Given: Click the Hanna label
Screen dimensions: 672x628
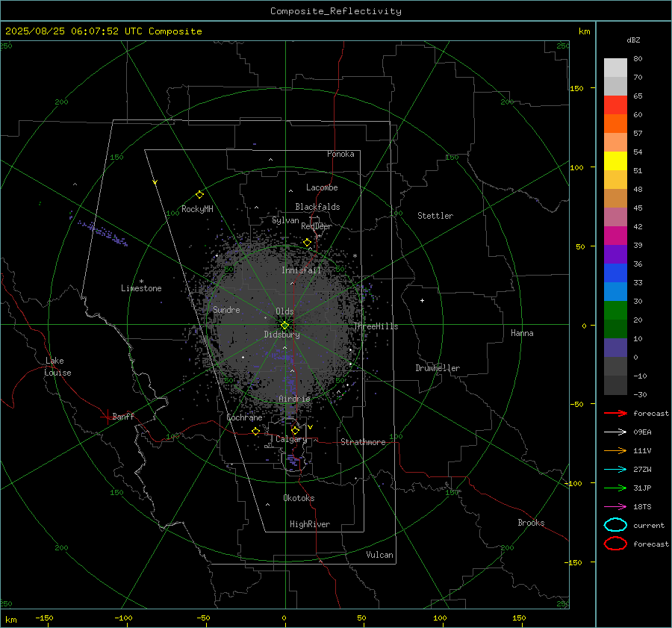Looking at the screenshot, I should (522, 333).
